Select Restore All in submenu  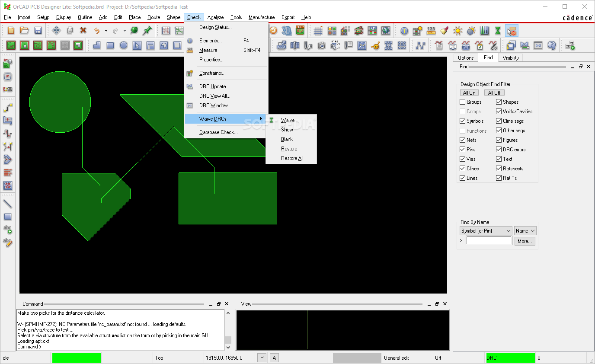click(292, 158)
